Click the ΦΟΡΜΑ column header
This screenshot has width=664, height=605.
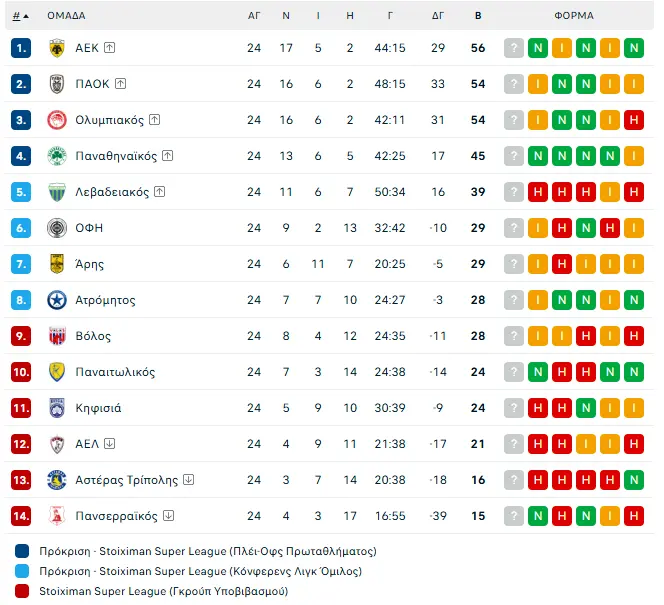tap(574, 16)
